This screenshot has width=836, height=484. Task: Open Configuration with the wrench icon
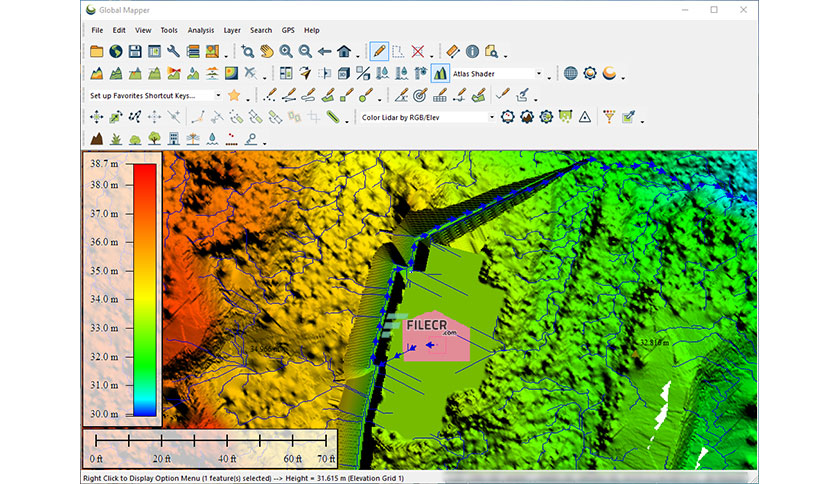point(173,51)
